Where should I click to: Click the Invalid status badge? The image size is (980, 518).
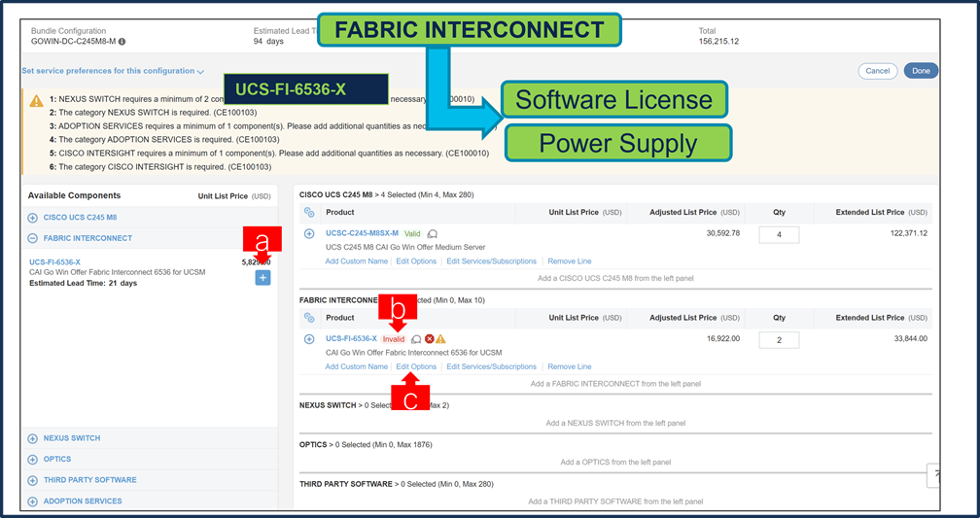(394, 339)
